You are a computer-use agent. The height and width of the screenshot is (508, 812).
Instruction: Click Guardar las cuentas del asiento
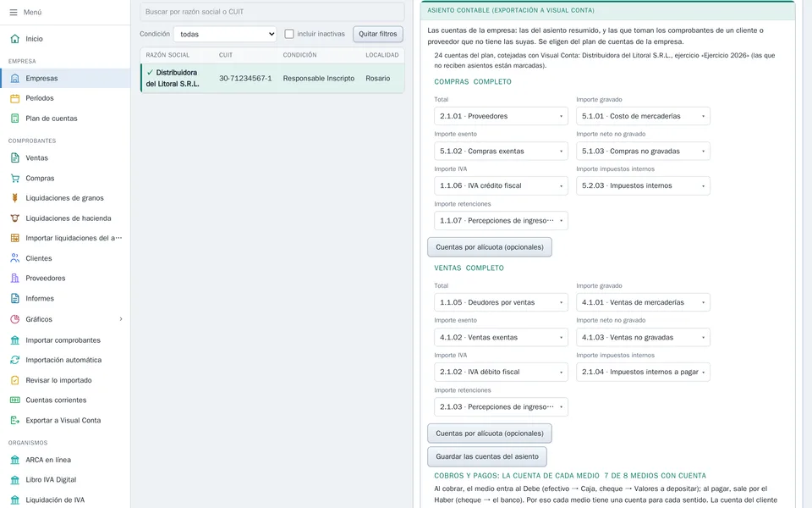point(487,456)
